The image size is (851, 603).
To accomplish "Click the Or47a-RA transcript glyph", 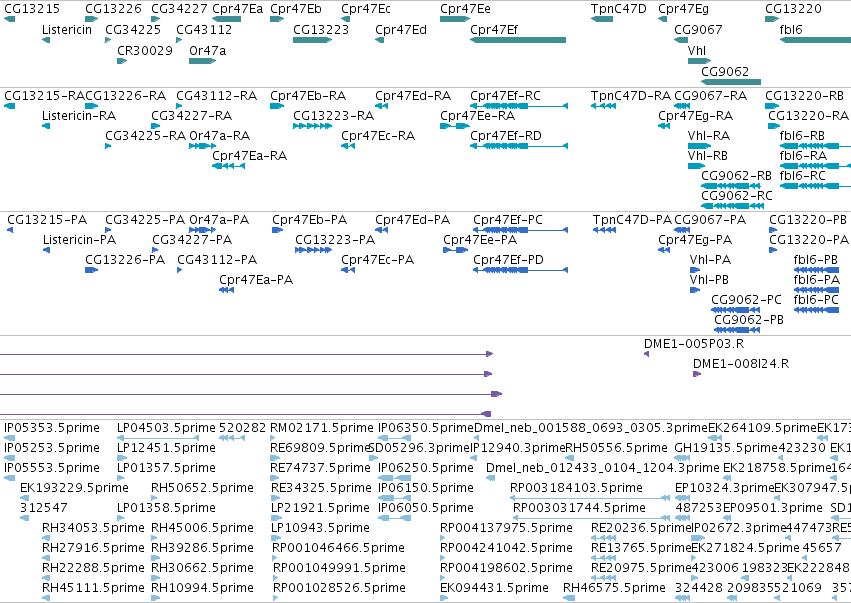I will [x=202, y=146].
